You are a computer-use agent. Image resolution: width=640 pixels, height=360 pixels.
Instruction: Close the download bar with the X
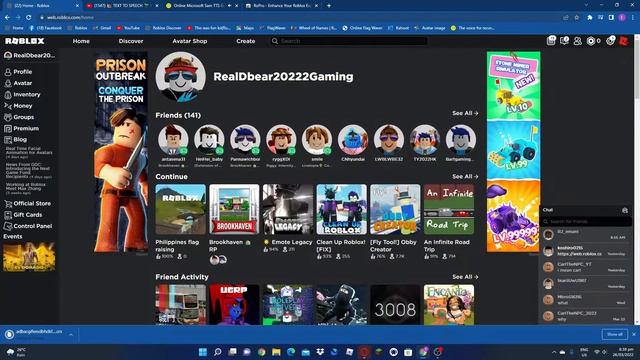coord(634,334)
